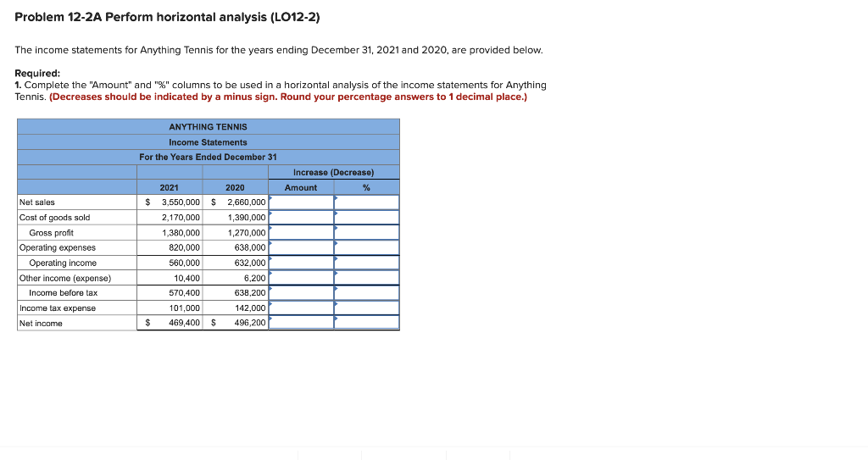Image resolution: width=868 pixels, height=460 pixels.
Task: Select Net income % input cell
Action: [366, 323]
